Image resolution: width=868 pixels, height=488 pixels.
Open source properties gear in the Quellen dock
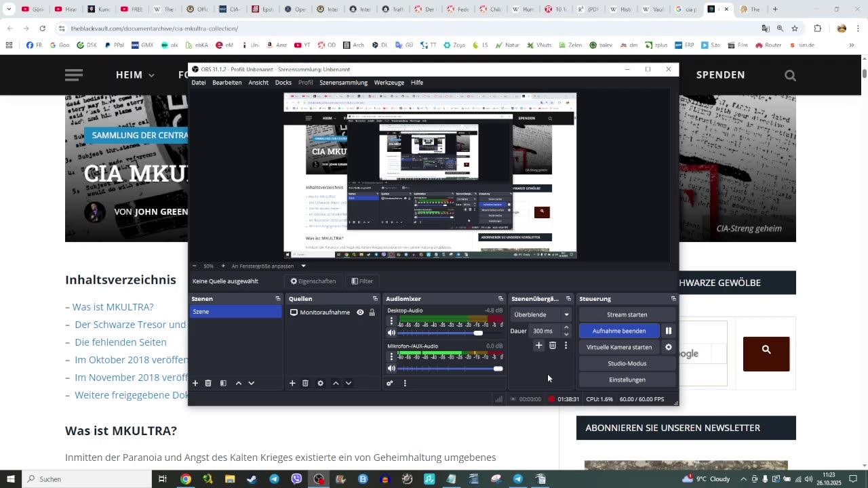point(321,383)
